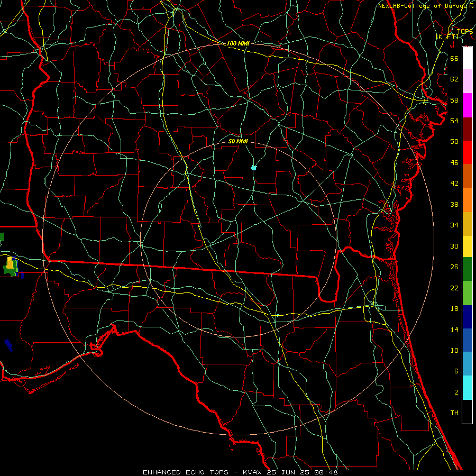This screenshot has width=476, height=476.
Task: Click the TH legend label
Action: [454, 413]
